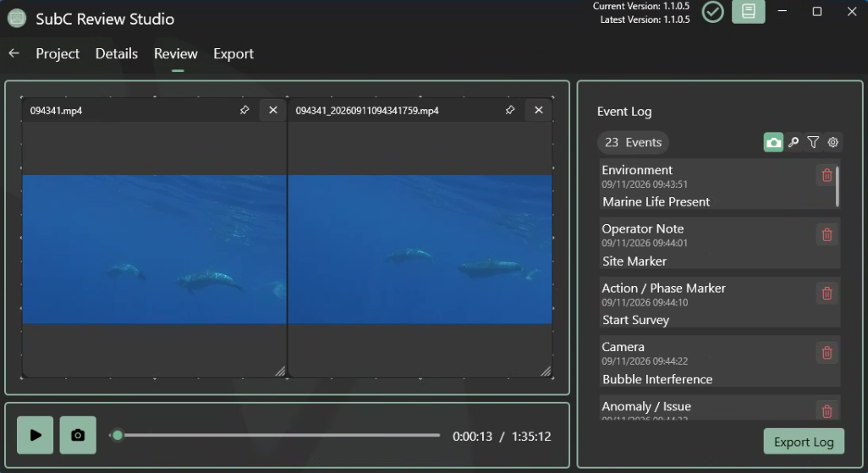Screen dimensions: 868x473
Task: Click the 23 Events count badge
Action: coord(633,142)
